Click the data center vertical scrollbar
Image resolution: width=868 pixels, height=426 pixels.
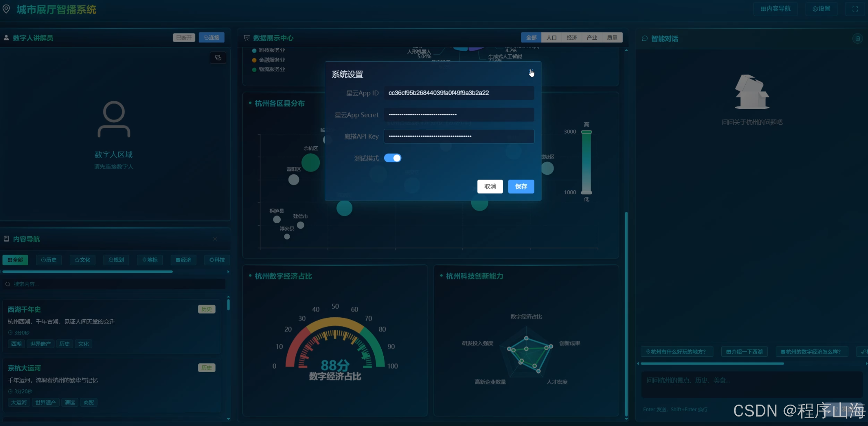click(x=626, y=314)
